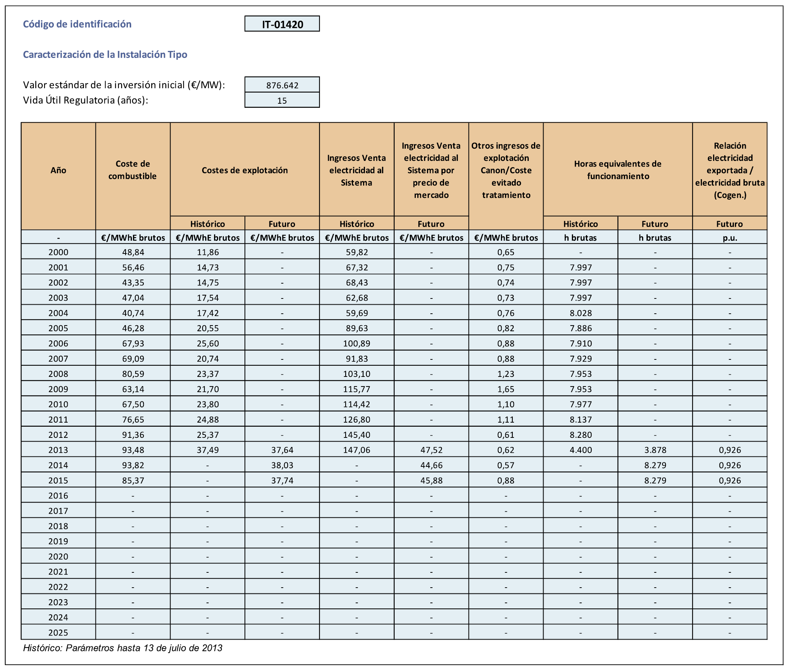
Task: Select future operating cost 38,03
Action: point(282,465)
